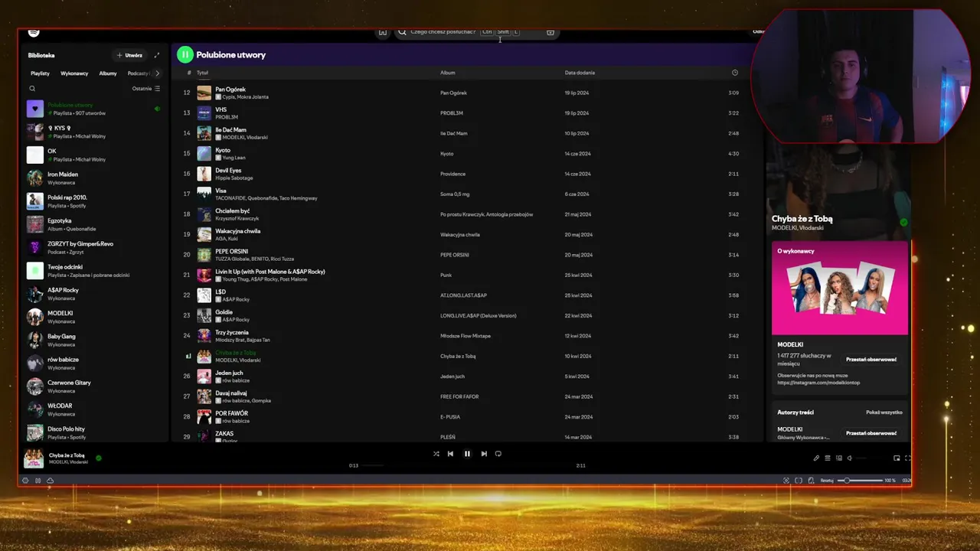The height and width of the screenshot is (551, 980).
Task: Toggle shuffle in player controls
Action: click(x=436, y=454)
